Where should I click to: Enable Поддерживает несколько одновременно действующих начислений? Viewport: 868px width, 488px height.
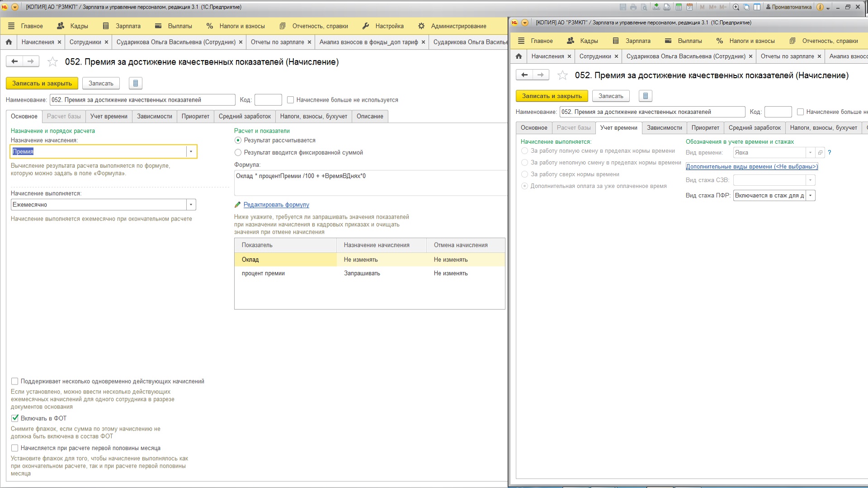click(15, 381)
